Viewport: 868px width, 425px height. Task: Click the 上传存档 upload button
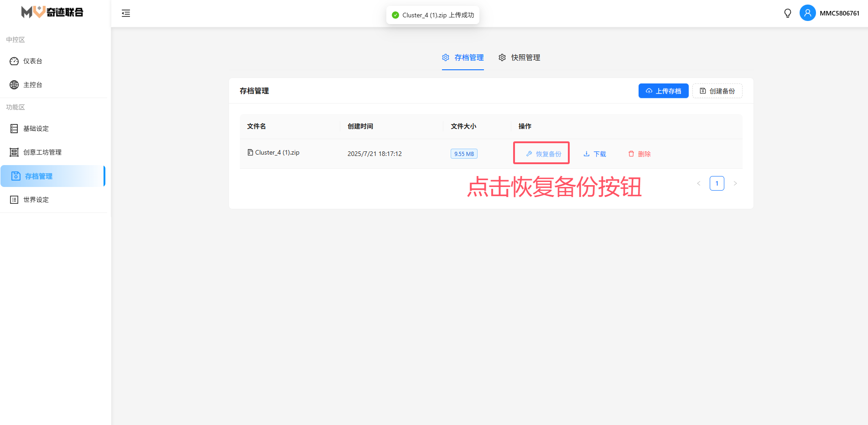(x=663, y=91)
